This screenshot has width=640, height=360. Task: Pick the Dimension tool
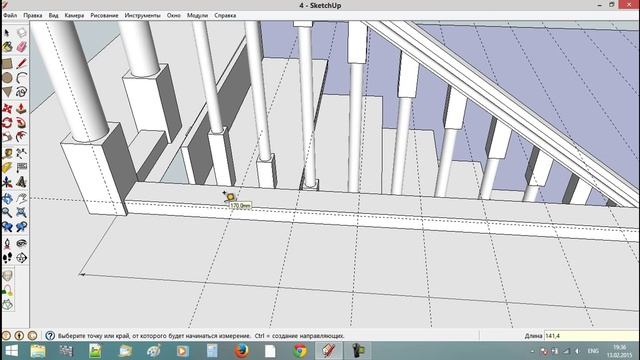pos(22,153)
